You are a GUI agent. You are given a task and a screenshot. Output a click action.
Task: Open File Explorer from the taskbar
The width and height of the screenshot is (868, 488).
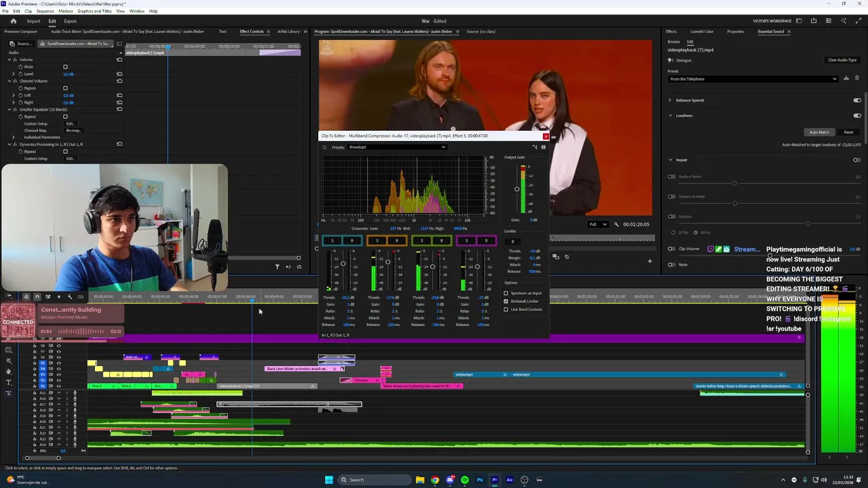coord(420,480)
